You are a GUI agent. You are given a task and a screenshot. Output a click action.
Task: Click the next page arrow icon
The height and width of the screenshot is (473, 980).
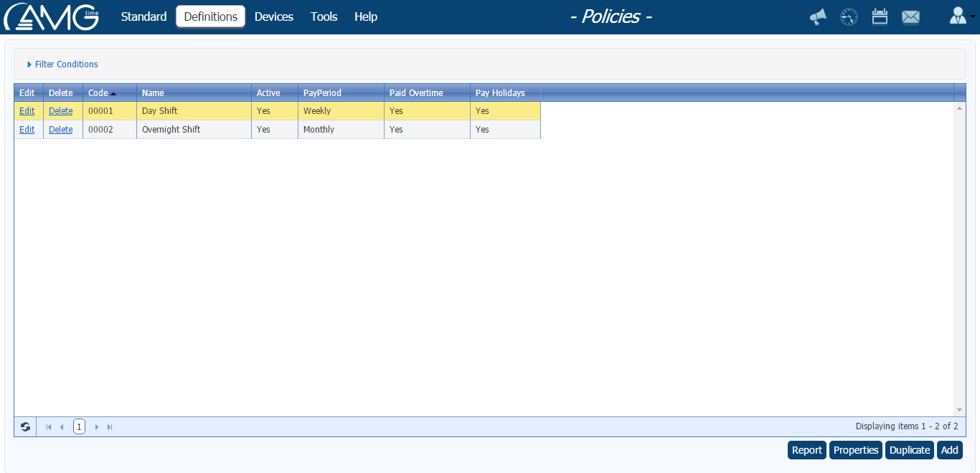pos(97,427)
